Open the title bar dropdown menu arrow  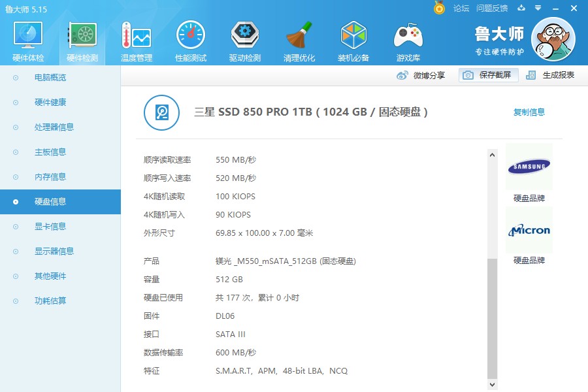coord(538,8)
